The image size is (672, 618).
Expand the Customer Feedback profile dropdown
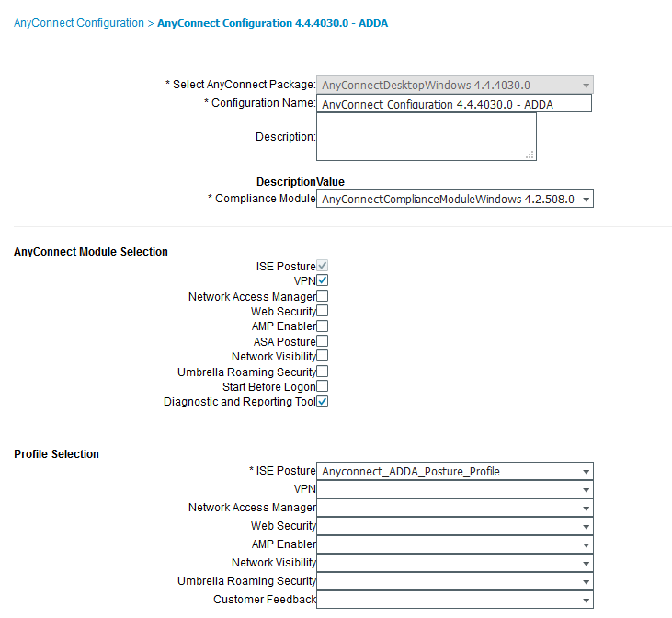(x=455, y=600)
